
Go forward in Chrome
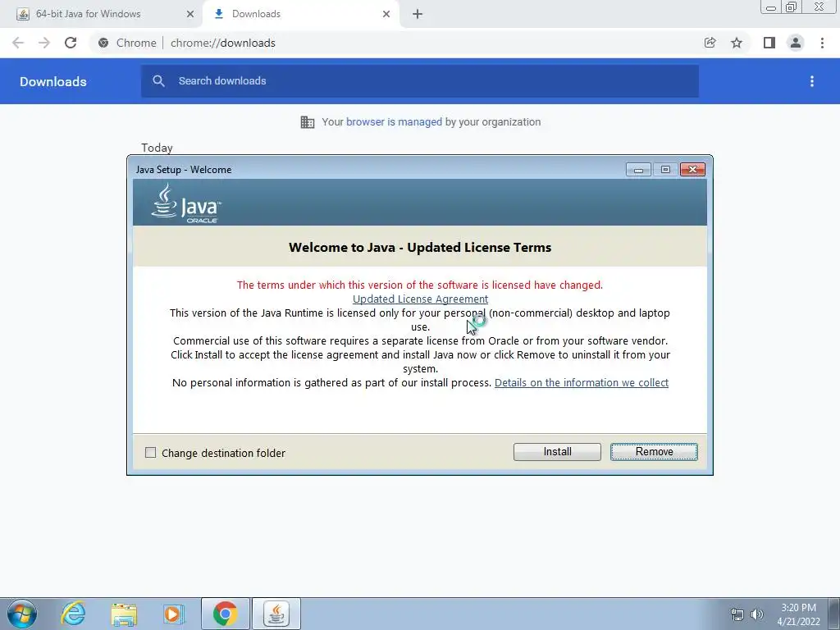[44, 43]
